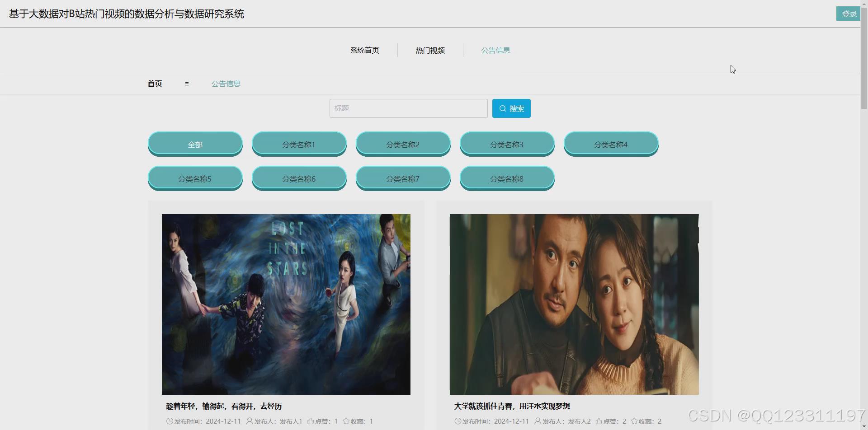Image resolution: width=868 pixels, height=430 pixels.
Task: Select the 公告信息 navigation tab
Action: [495, 50]
